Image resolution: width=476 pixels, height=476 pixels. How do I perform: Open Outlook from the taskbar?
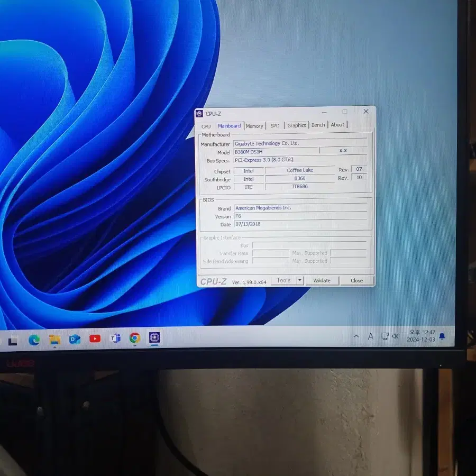[x=75, y=339]
